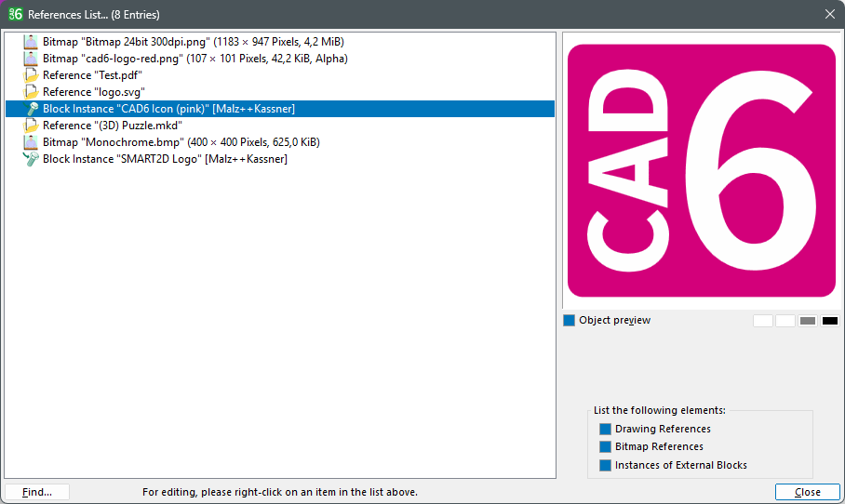The width and height of the screenshot is (845, 504).
Task: Select the Reference "logo.svg" list entry
Action: pyautogui.click(x=93, y=92)
